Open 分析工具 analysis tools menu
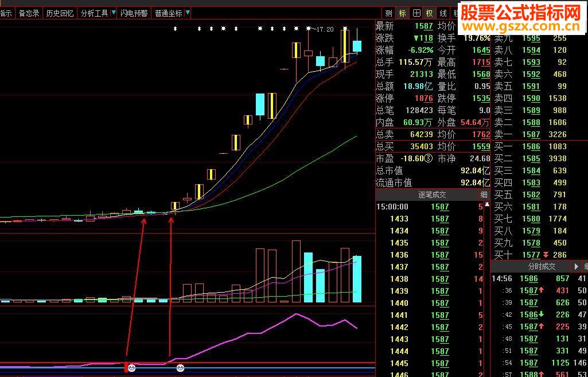This screenshot has height=377, width=588. [x=94, y=14]
